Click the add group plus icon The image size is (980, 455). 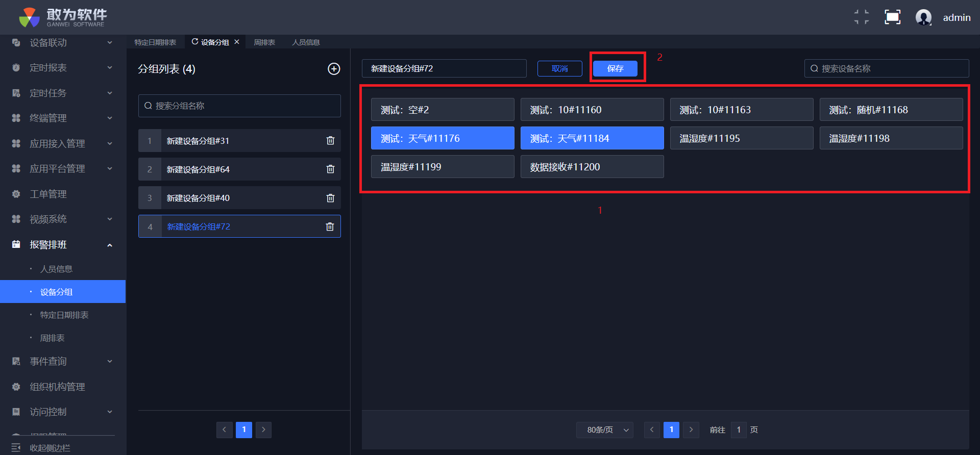pyautogui.click(x=334, y=69)
